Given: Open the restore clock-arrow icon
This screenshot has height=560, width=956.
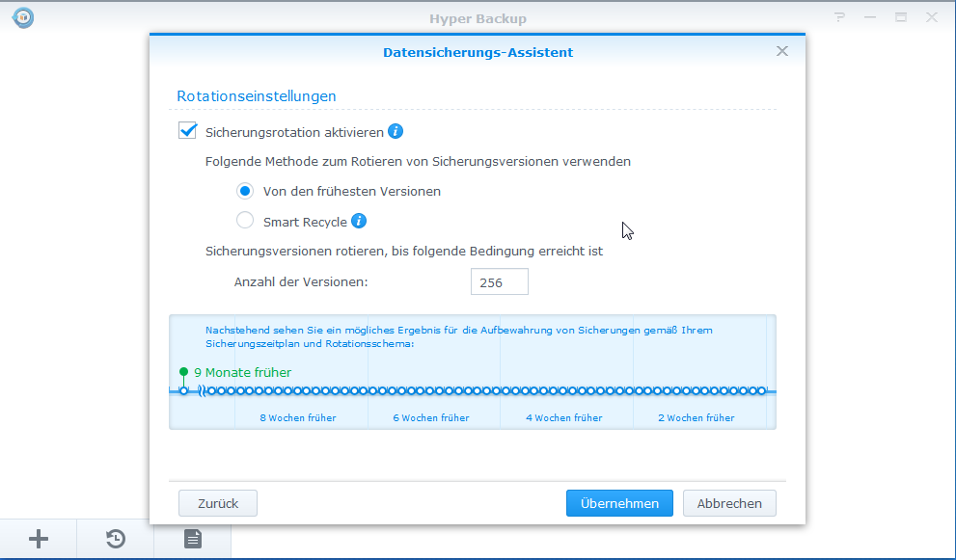Looking at the screenshot, I should 115,539.
